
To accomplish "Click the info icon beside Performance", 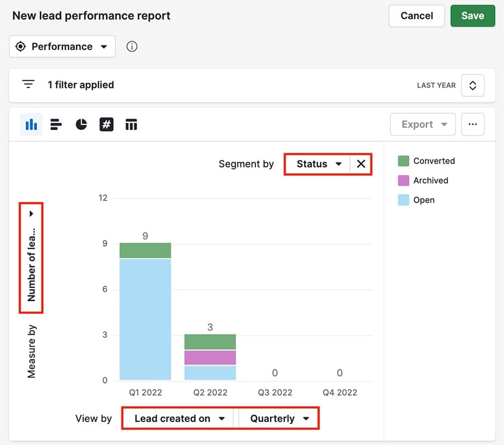I will click(x=132, y=47).
